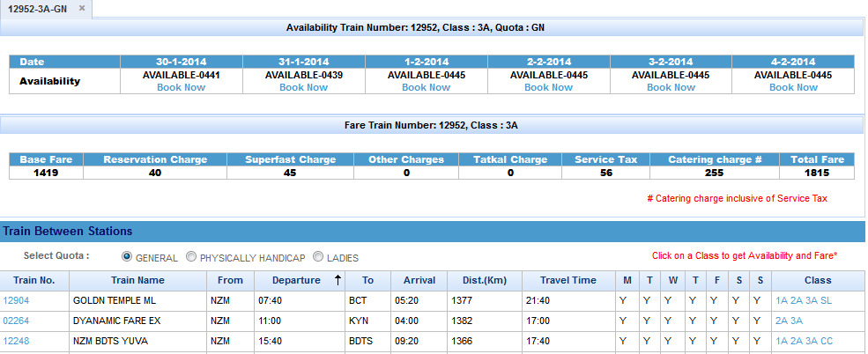Click the Dist.(Km) column header
This screenshot has width=868, height=354.
point(484,280)
